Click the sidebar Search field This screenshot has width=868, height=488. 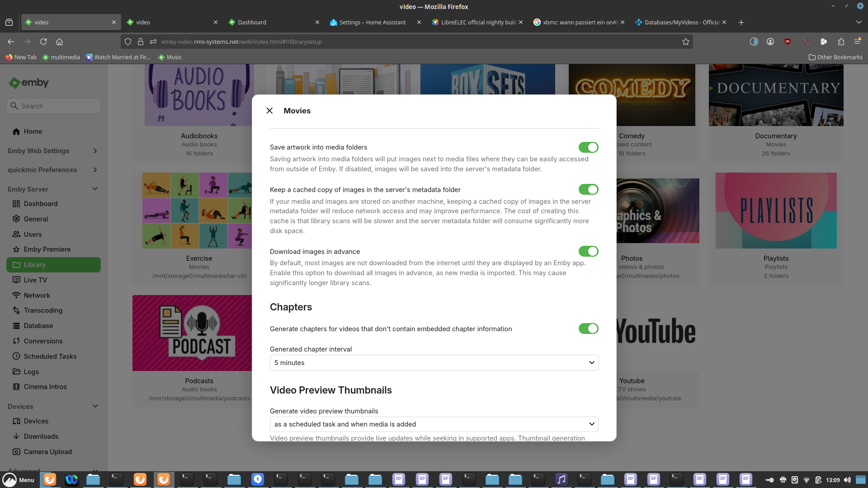coord(53,106)
